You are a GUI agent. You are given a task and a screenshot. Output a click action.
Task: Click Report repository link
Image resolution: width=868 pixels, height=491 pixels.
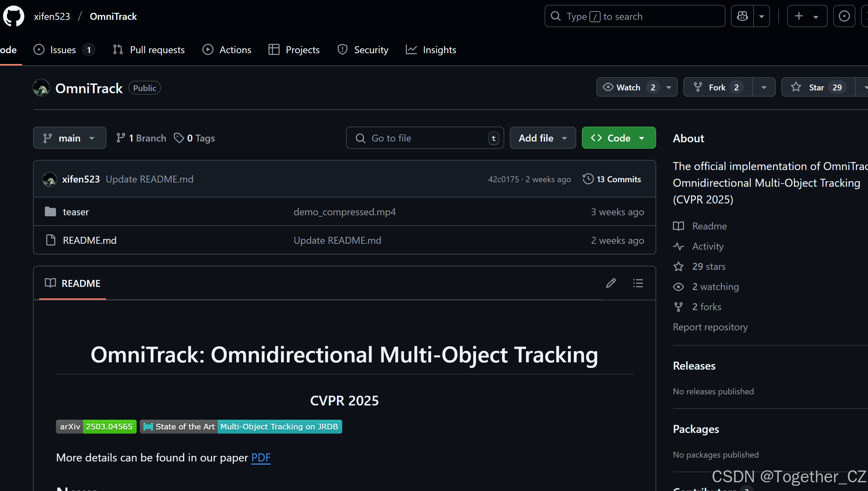(x=710, y=327)
